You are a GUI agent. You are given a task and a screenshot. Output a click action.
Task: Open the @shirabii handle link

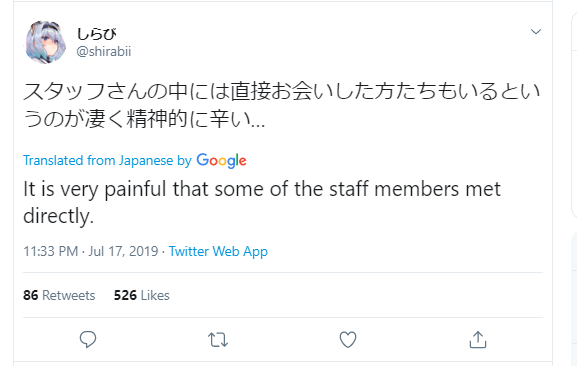tap(104, 51)
